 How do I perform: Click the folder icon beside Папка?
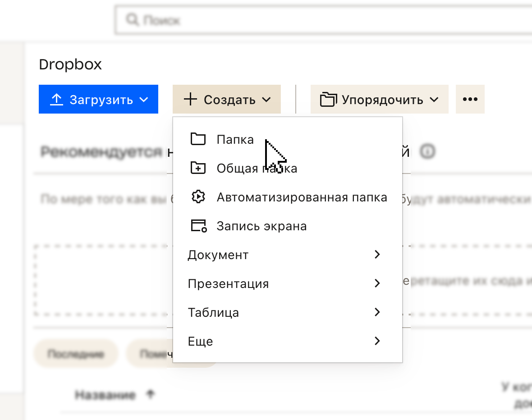(x=198, y=139)
